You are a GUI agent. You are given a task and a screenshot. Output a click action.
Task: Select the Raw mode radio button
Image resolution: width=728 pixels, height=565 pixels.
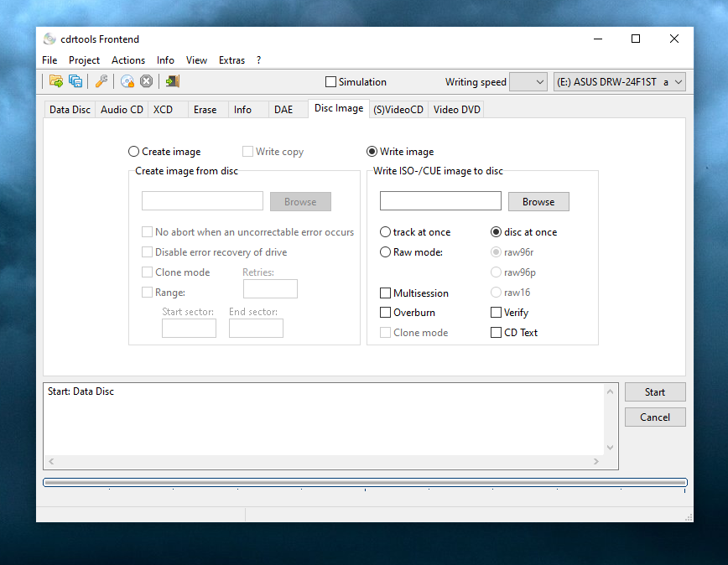(x=385, y=251)
